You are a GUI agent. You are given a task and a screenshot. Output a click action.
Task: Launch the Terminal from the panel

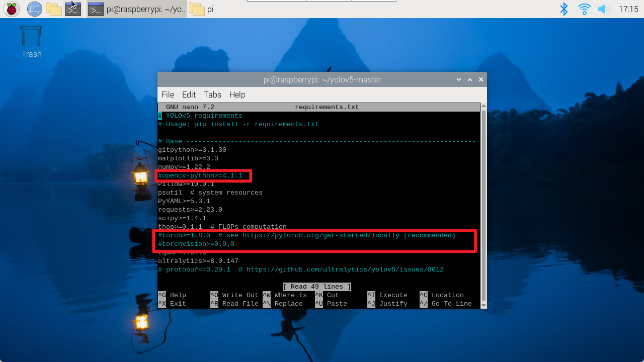coord(73,9)
